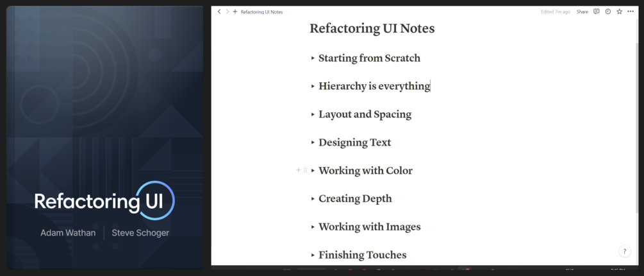Place cursor in Finishing Touches heading

[x=363, y=255]
